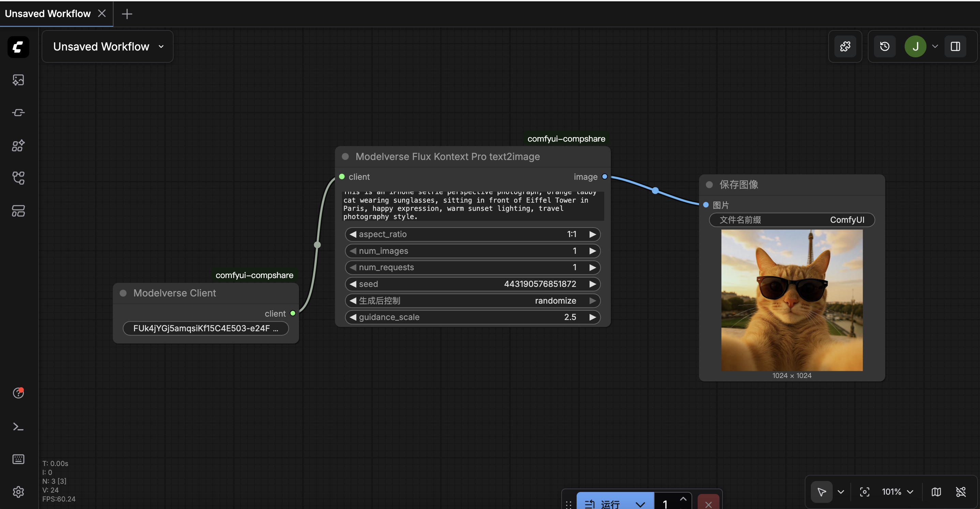Toggle the minimap icon

coord(936,492)
